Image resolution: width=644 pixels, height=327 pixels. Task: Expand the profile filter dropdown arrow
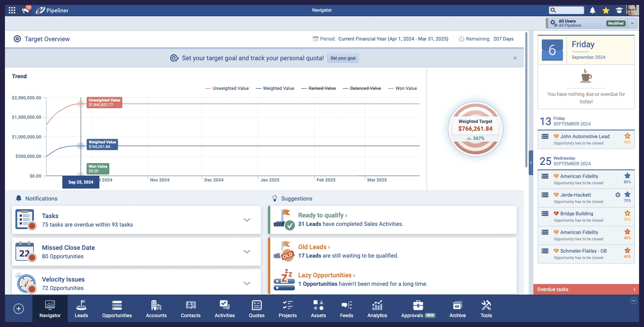click(x=633, y=23)
